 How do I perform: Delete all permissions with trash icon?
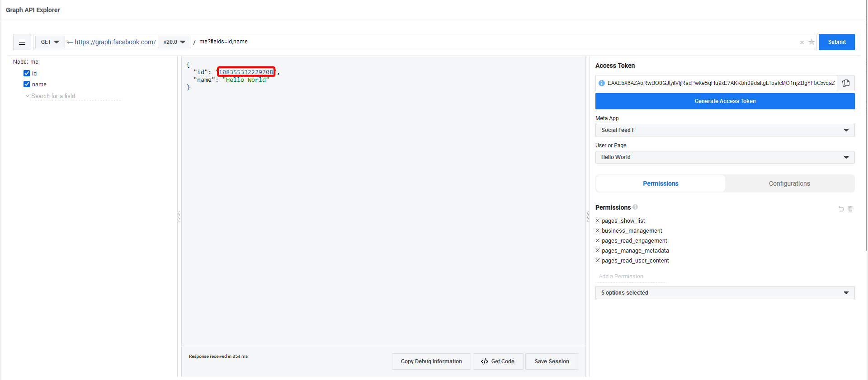point(850,209)
